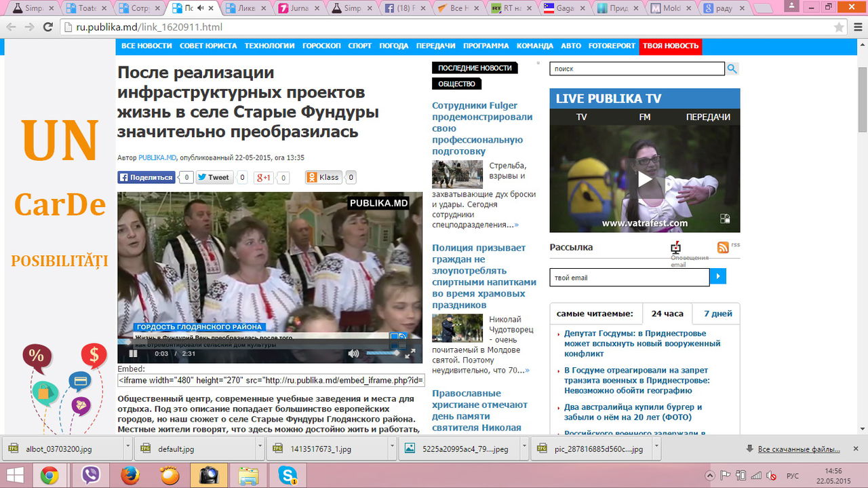The image size is (868, 488).
Task: Open article Полиция призывает граждан
Action: click(484, 276)
